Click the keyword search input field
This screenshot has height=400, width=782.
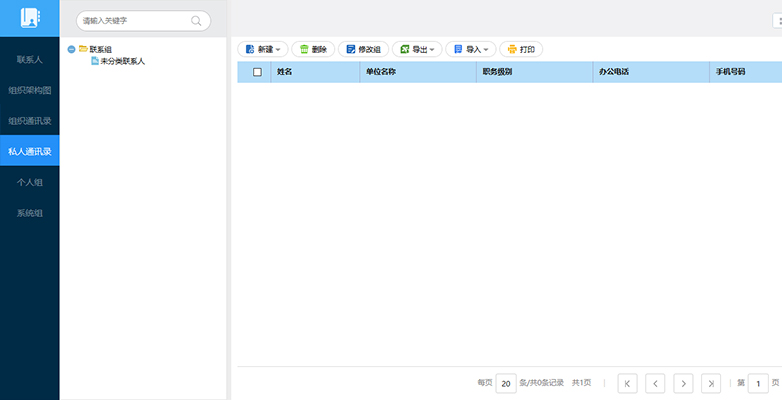click(134, 20)
